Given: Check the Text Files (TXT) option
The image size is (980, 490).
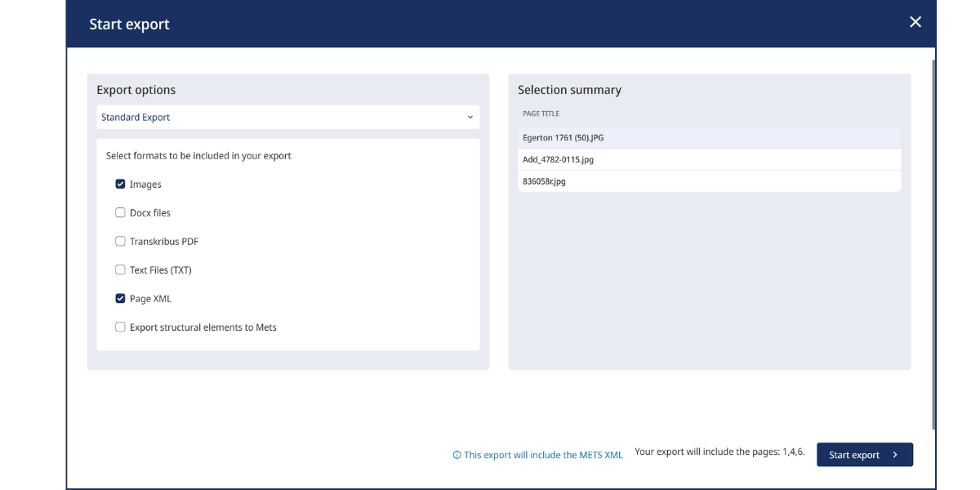Looking at the screenshot, I should (x=121, y=270).
